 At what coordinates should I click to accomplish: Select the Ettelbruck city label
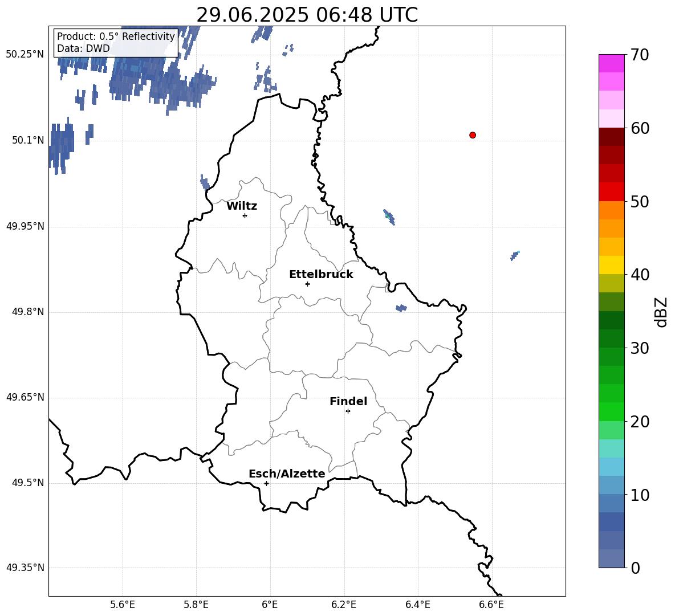coord(321,275)
